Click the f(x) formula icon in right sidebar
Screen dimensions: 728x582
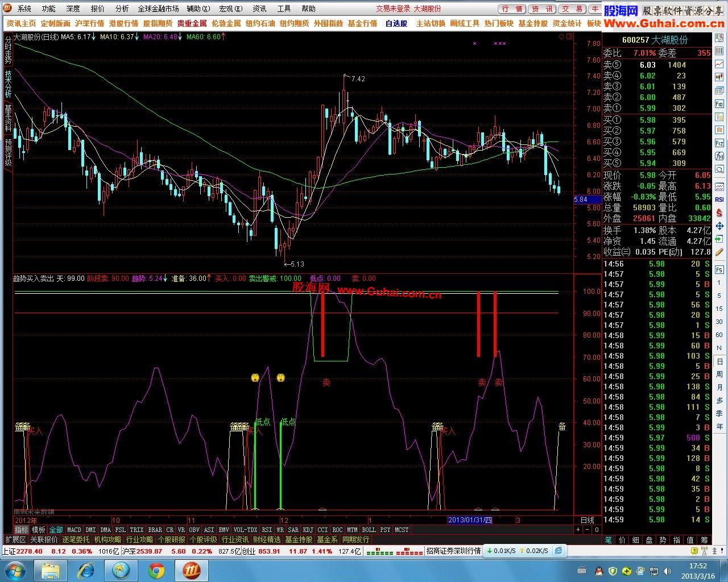point(719,156)
